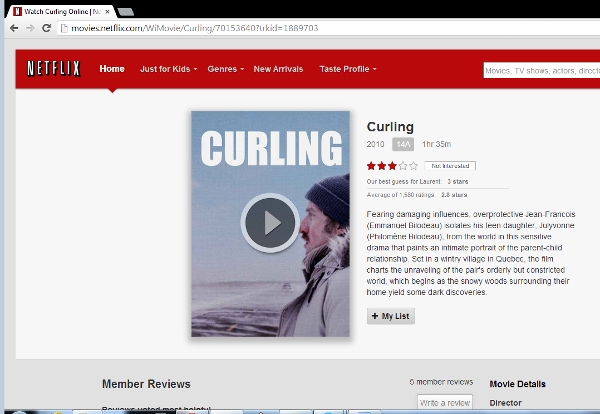Click the browser forward arrow
This screenshot has height=414, width=600.
pos(30,28)
